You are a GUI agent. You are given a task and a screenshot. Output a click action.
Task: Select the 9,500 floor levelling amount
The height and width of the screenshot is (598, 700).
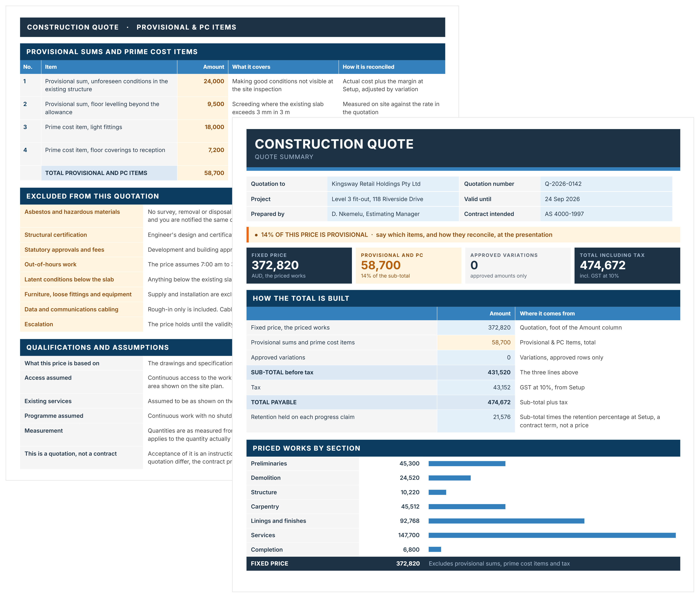[x=215, y=104]
